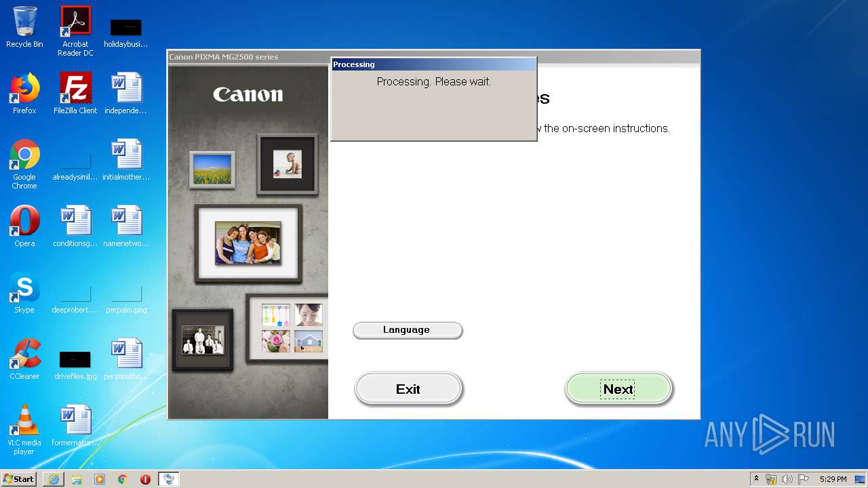Click the Chrome icon in the taskbar
The height and width of the screenshot is (488, 868).
(x=123, y=479)
